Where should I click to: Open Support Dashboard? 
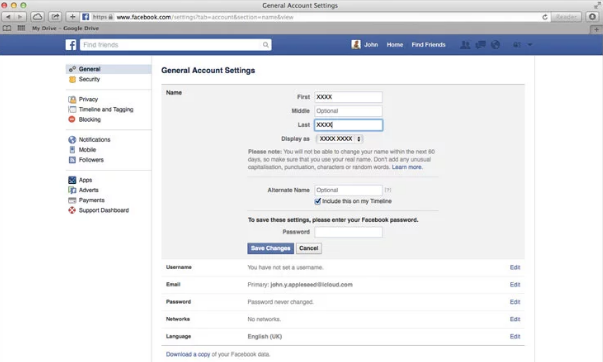click(104, 210)
